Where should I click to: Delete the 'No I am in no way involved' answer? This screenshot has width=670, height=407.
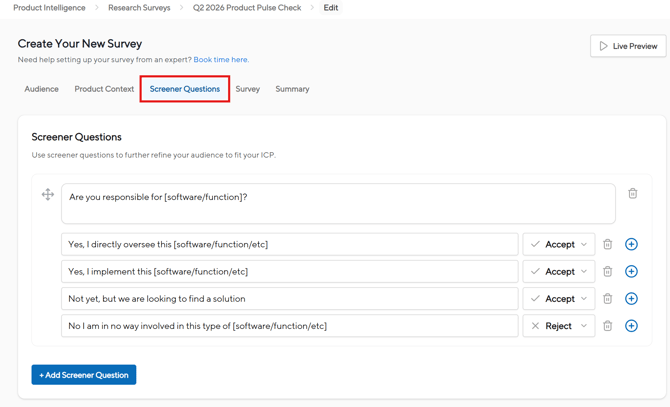point(607,325)
